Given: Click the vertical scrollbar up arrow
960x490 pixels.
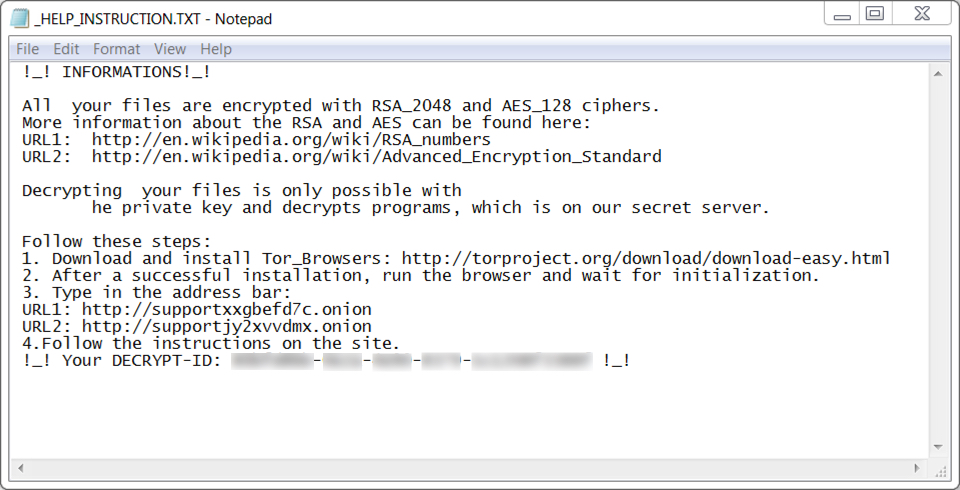Looking at the screenshot, I should pyautogui.click(x=938, y=74).
